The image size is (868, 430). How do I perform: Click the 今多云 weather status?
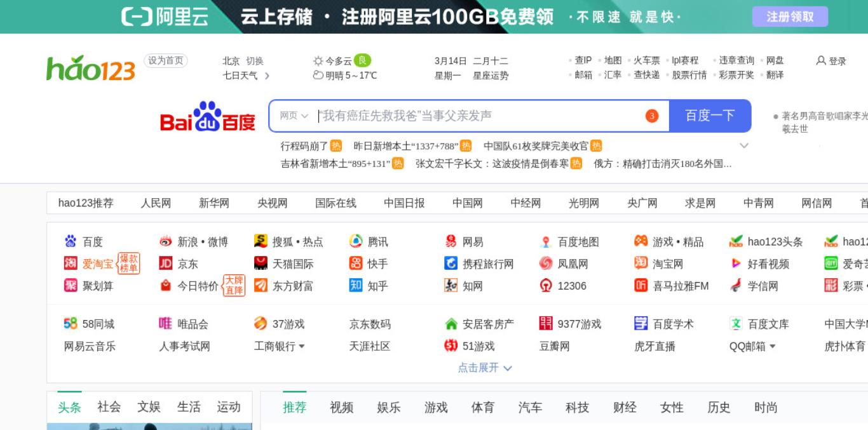pos(339,61)
